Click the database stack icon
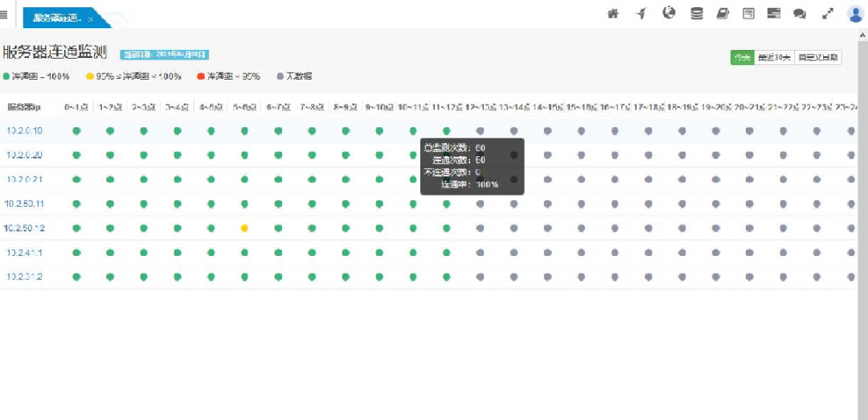868x420 pixels. 696,14
